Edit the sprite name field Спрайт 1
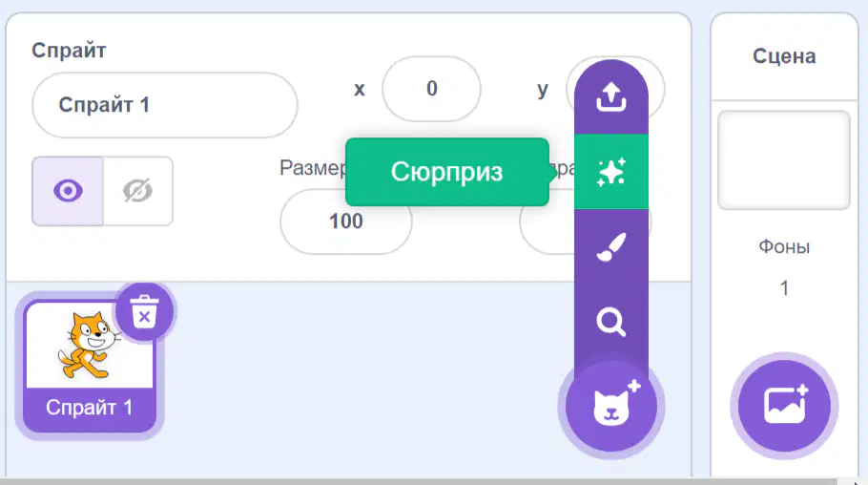868x485 pixels. [165, 105]
